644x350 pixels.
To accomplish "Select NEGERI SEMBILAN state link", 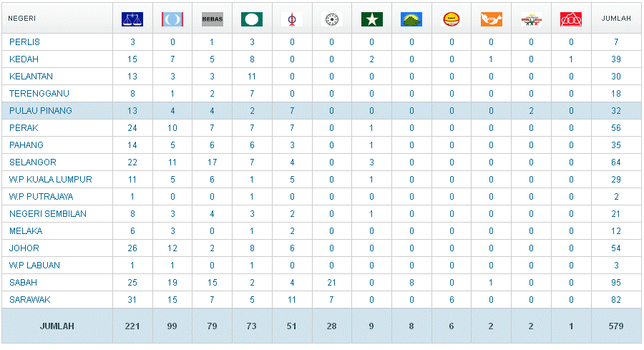I will [48, 214].
